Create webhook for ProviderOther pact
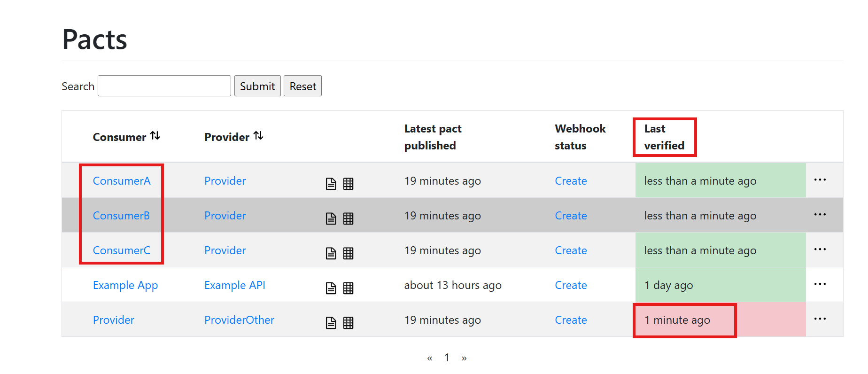868x374 pixels. tap(571, 320)
